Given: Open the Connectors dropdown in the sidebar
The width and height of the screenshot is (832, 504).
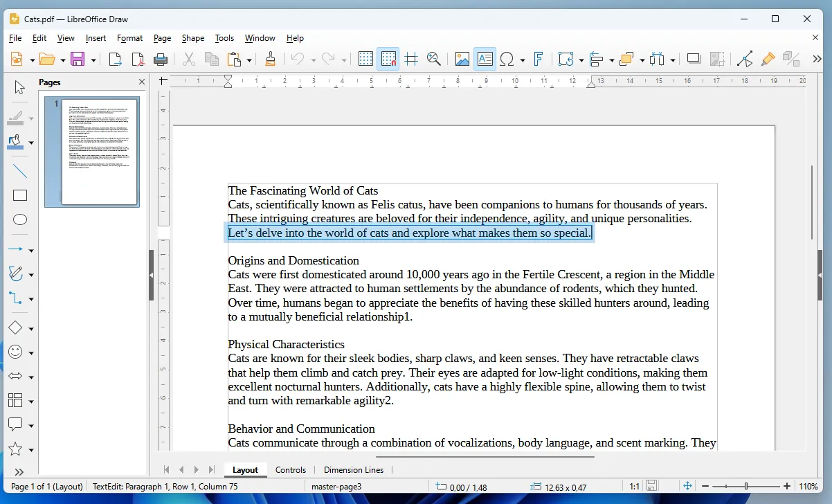Looking at the screenshot, I should (x=30, y=298).
